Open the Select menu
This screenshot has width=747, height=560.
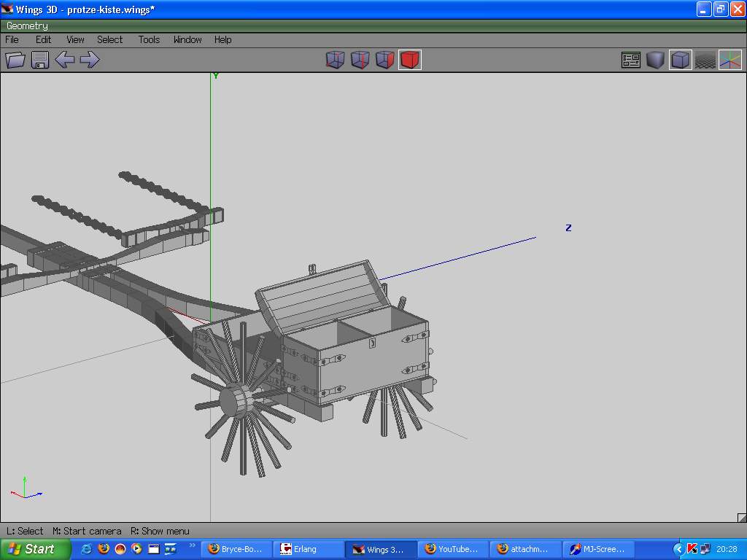click(x=110, y=39)
